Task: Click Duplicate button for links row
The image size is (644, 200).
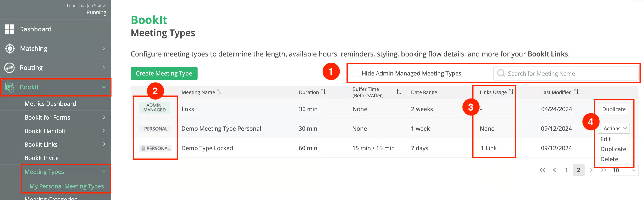Action: (614, 109)
